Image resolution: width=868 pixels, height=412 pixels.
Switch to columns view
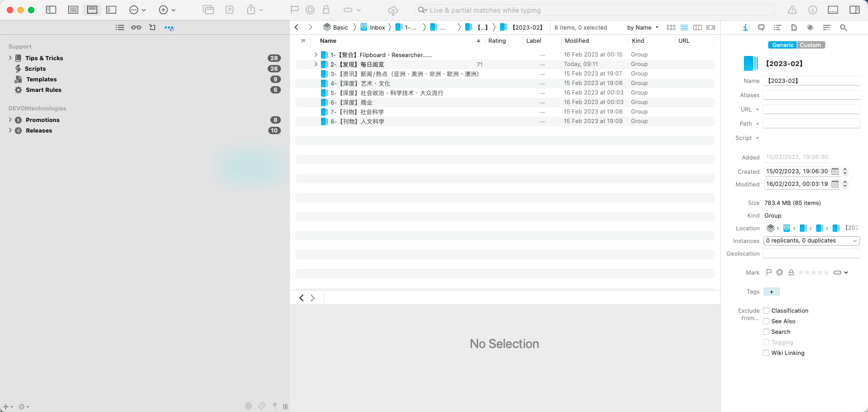pos(697,27)
